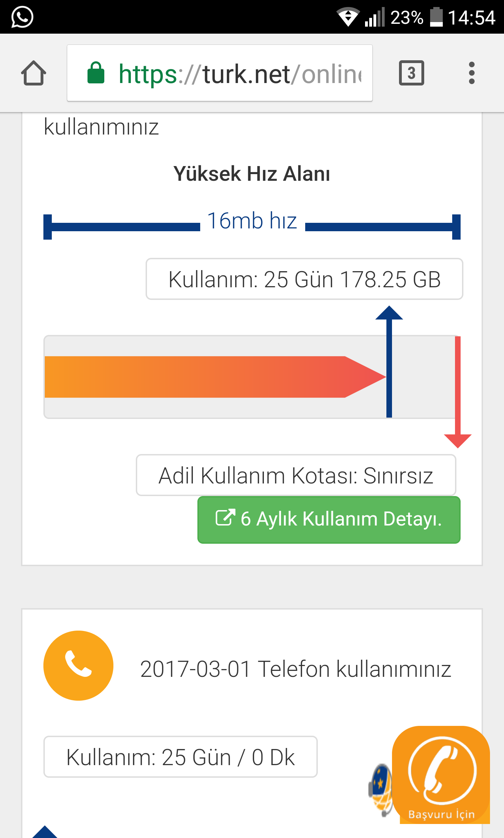This screenshot has height=838, width=504.
Task: Tap the WhatsApp notification icon
Action: coord(22,17)
